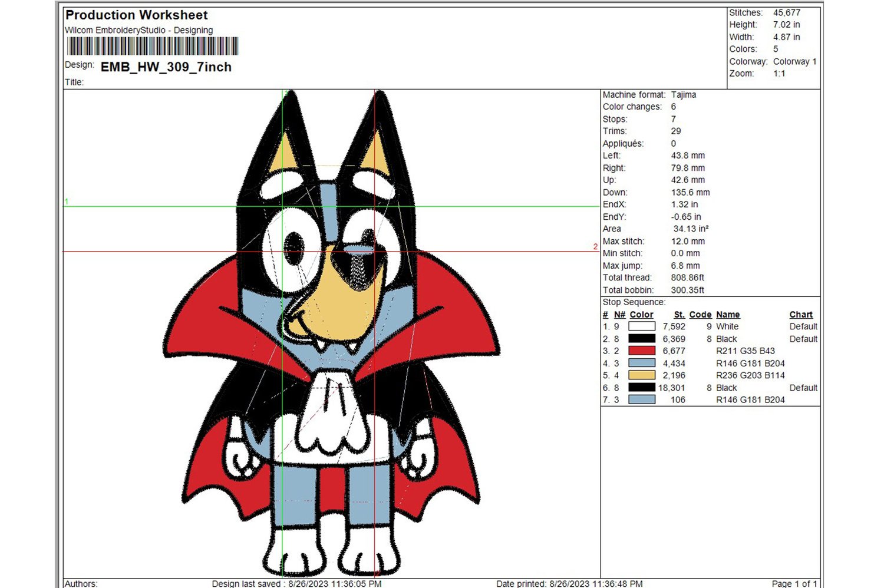Viewport: 884px width, 588px height.
Task: Select the stitches total "45,677"
Action: [787, 12]
